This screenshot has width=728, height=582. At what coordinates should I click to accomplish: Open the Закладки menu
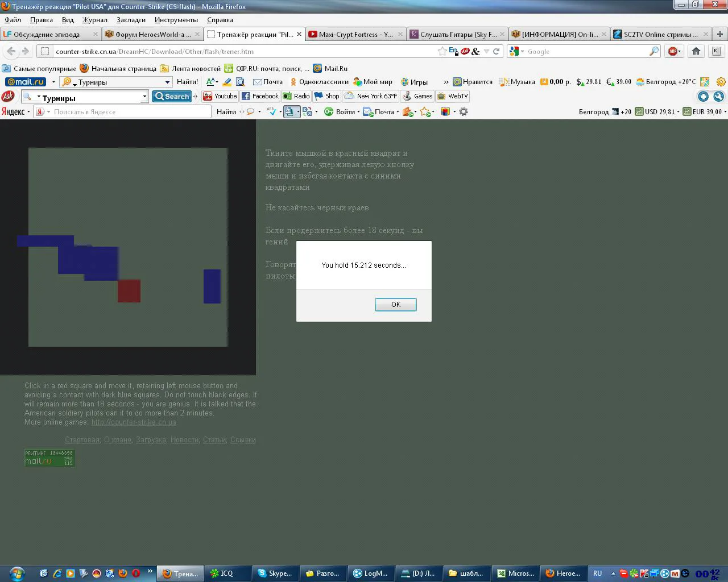[x=131, y=20]
